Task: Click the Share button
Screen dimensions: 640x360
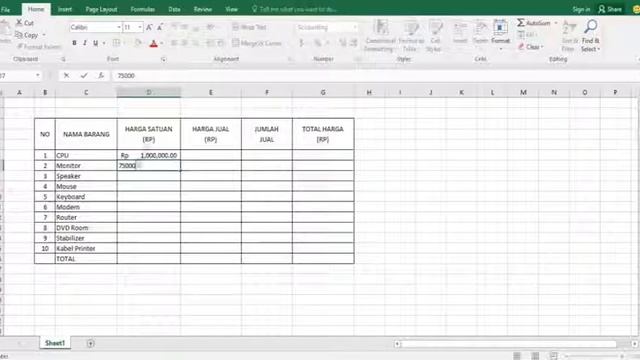Action: pos(610,9)
